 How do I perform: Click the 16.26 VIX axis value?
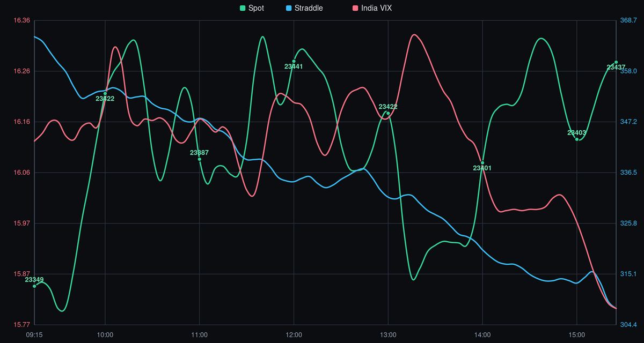pos(21,71)
